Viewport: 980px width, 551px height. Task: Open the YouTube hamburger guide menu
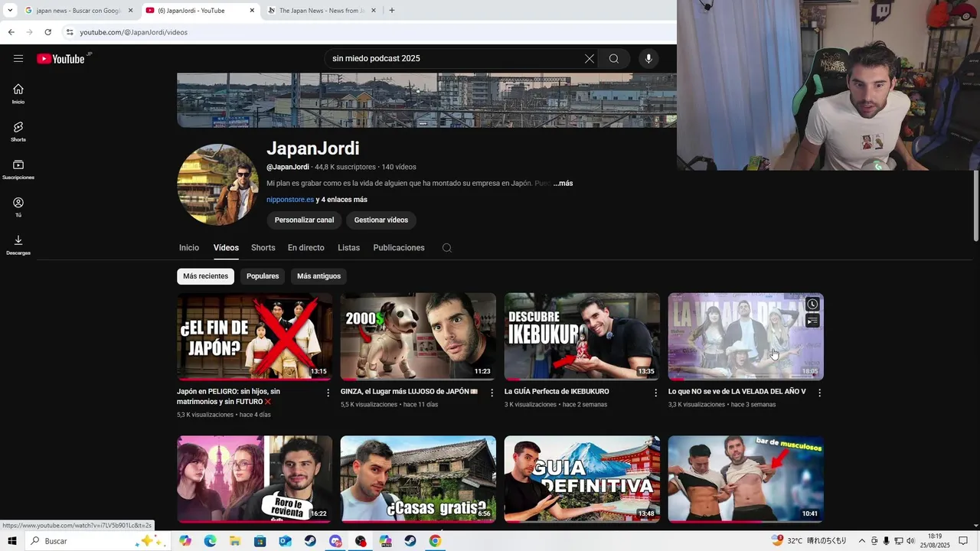pyautogui.click(x=18, y=58)
